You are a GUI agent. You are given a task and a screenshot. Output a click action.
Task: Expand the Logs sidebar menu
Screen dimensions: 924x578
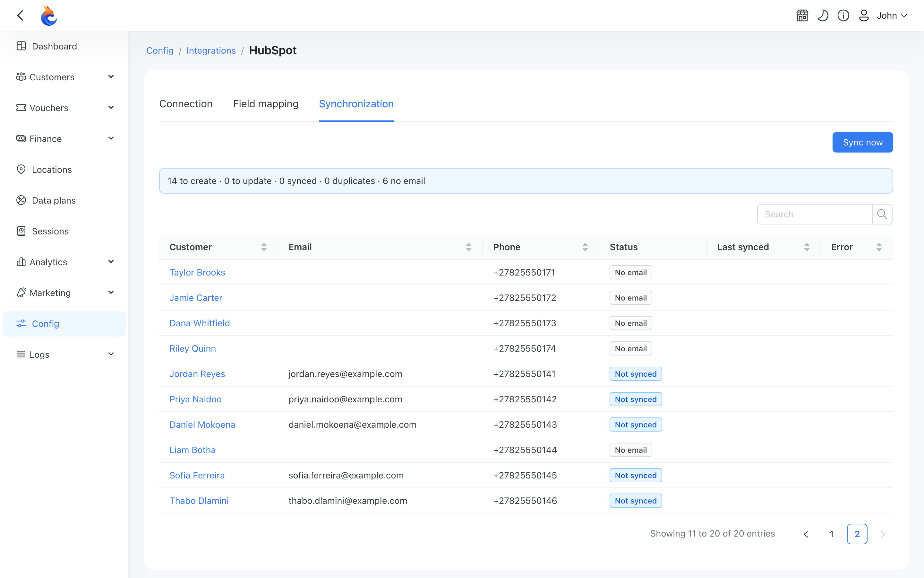pos(64,355)
